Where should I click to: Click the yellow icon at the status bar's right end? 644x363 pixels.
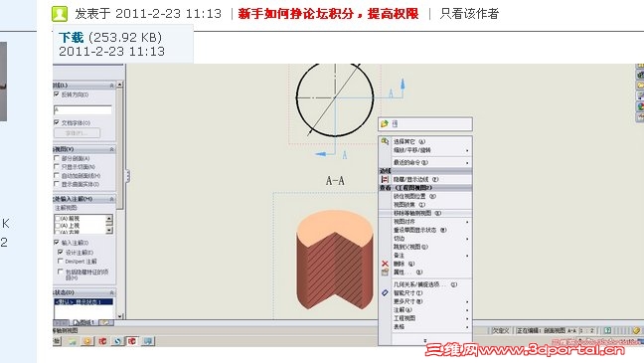pos(636,330)
